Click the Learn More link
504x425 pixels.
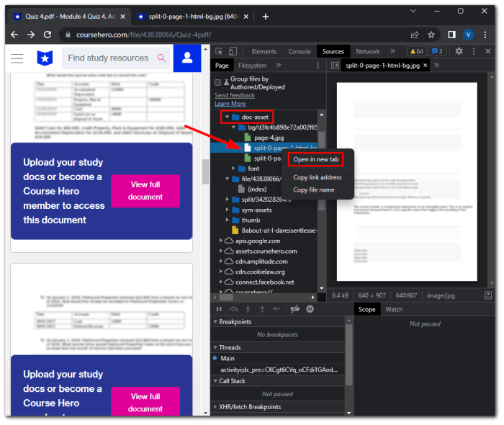[x=230, y=104]
